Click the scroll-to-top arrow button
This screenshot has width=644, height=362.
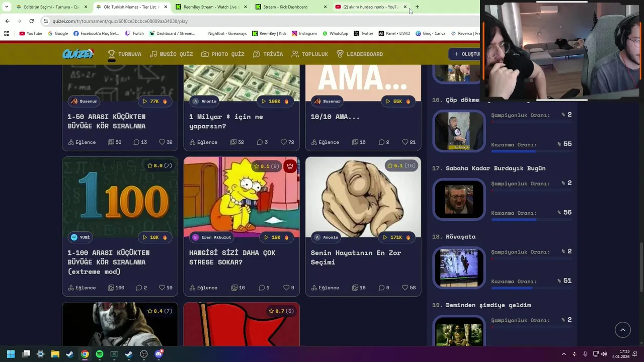[x=622, y=330]
